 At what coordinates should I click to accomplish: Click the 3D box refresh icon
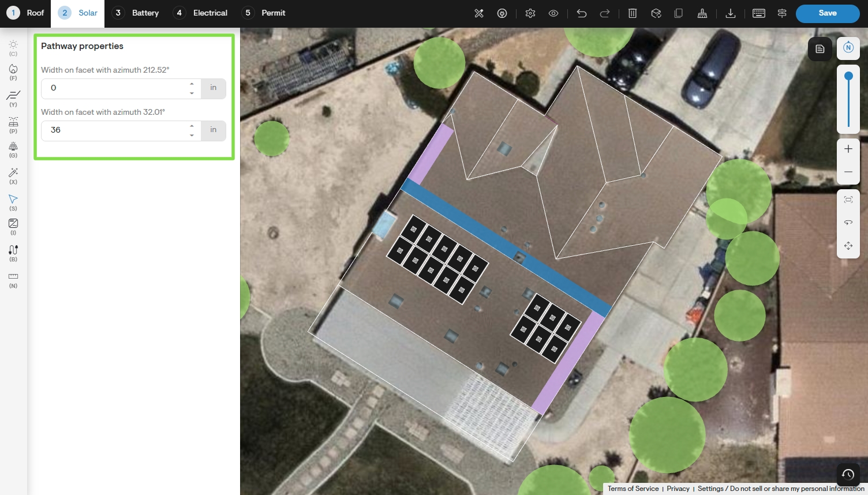(656, 13)
